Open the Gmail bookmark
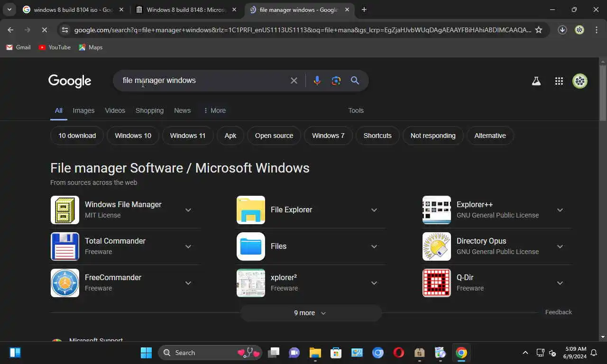Viewport: 607px width, 364px height. [x=18, y=47]
